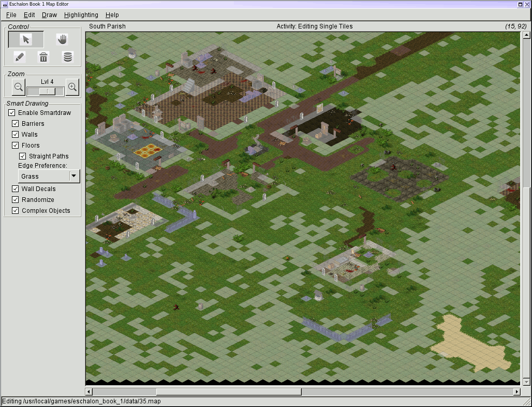Toggle the Wall Decals checkbox
This screenshot has height=407, width=532.
16,189
